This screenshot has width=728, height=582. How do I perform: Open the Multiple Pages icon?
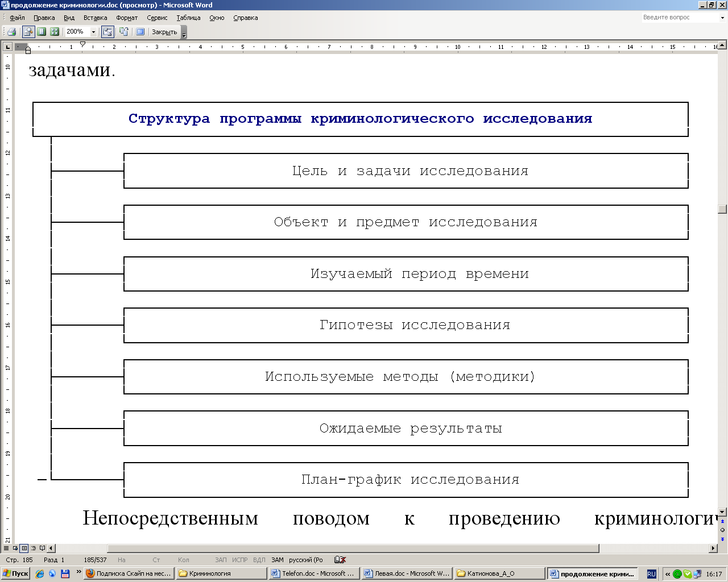[55, 32]
